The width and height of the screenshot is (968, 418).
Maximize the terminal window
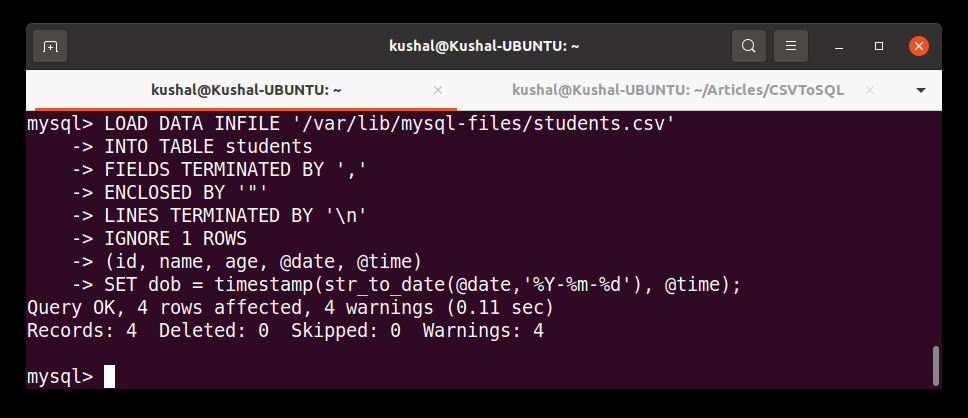[879, 46]
